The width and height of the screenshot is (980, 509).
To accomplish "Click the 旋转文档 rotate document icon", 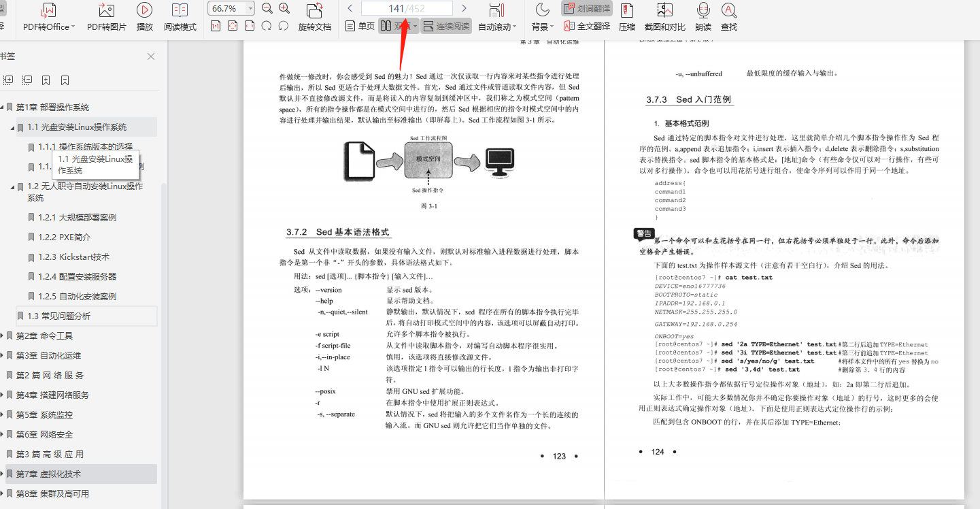I will click(x=315, y=18).
